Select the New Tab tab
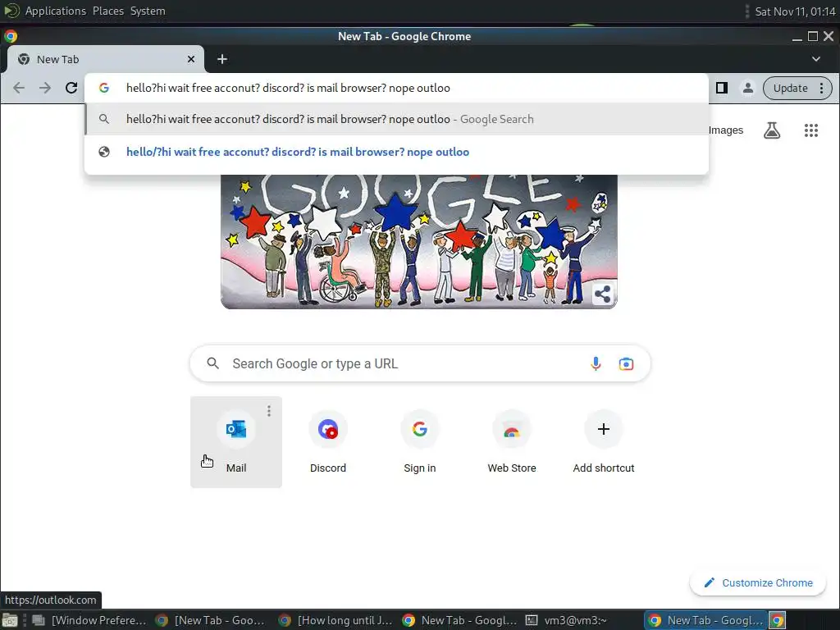Screen dimensions: 840x630 click(105, 59)
